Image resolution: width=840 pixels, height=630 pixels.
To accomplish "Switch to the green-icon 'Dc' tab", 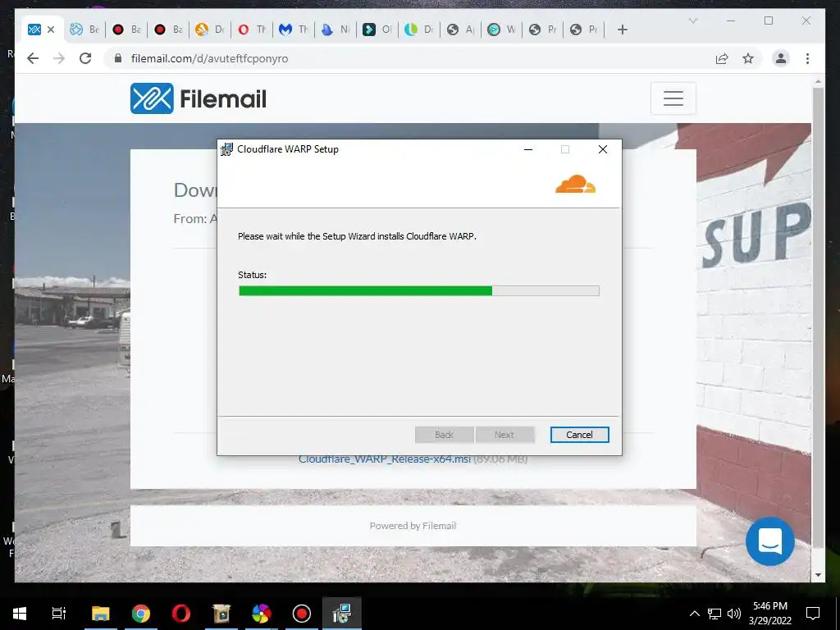I will coord(419,30).
